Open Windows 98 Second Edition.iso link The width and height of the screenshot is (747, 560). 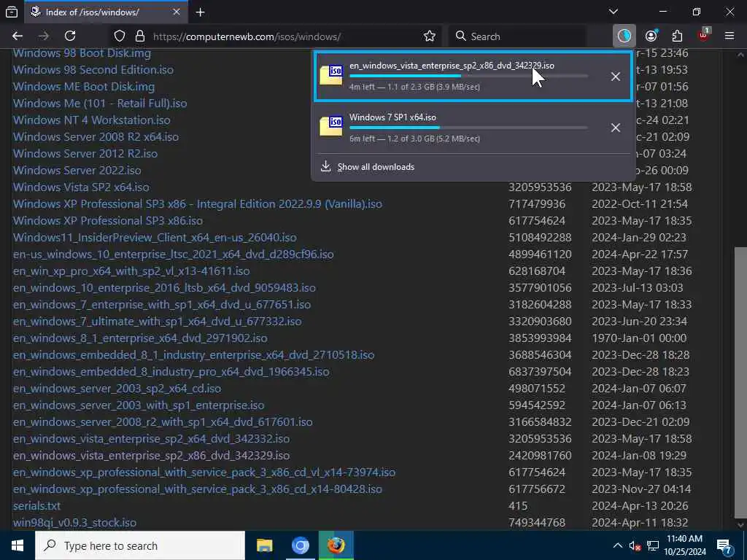(x=93, y=70)
